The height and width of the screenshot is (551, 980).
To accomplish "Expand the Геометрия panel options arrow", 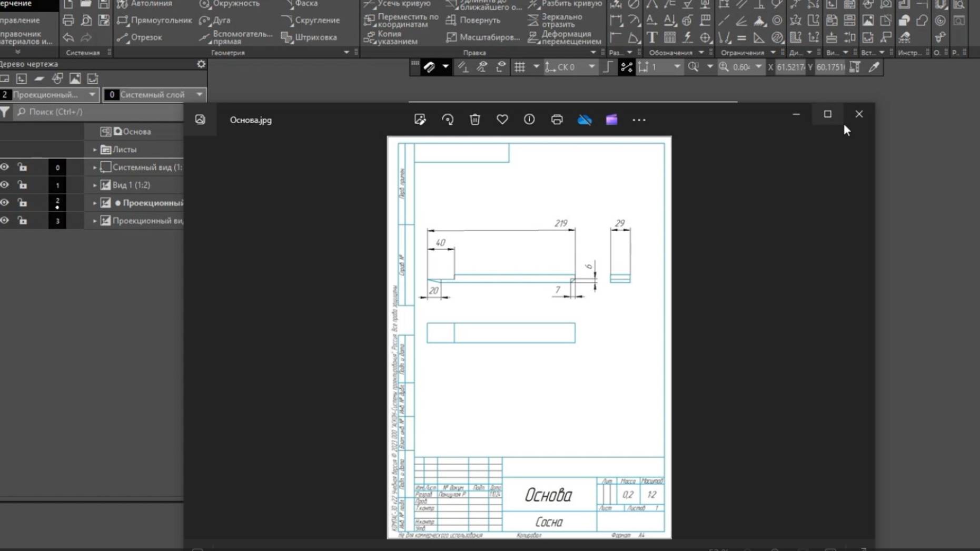I will pos(347,53).
